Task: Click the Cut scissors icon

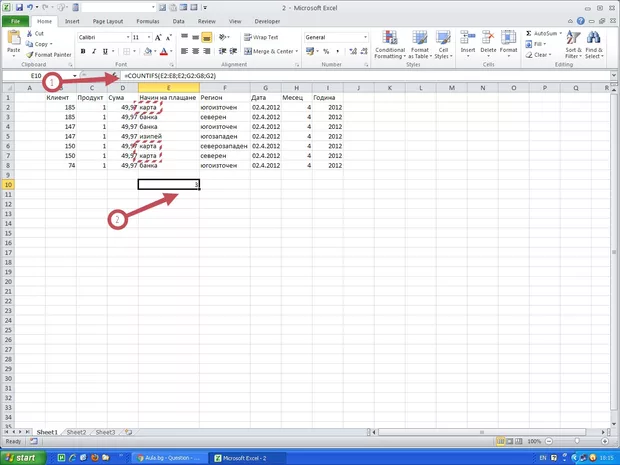Action: point(30,34)
